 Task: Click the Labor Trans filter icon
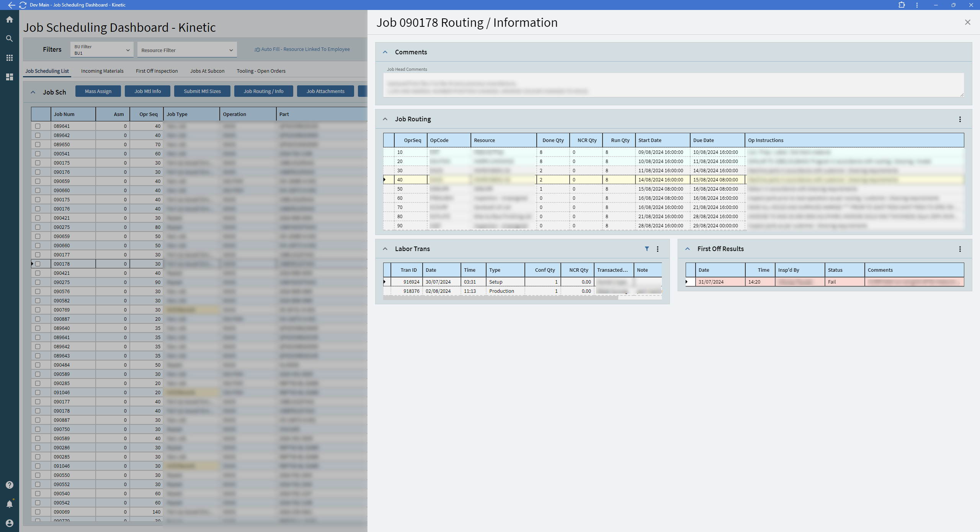647,249
